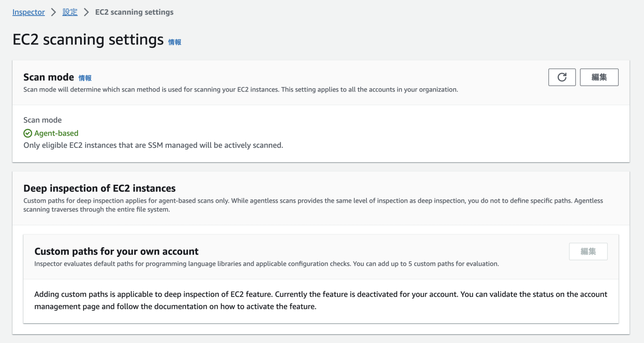Click the Custom paths for your own account heading

coord(116,251)
